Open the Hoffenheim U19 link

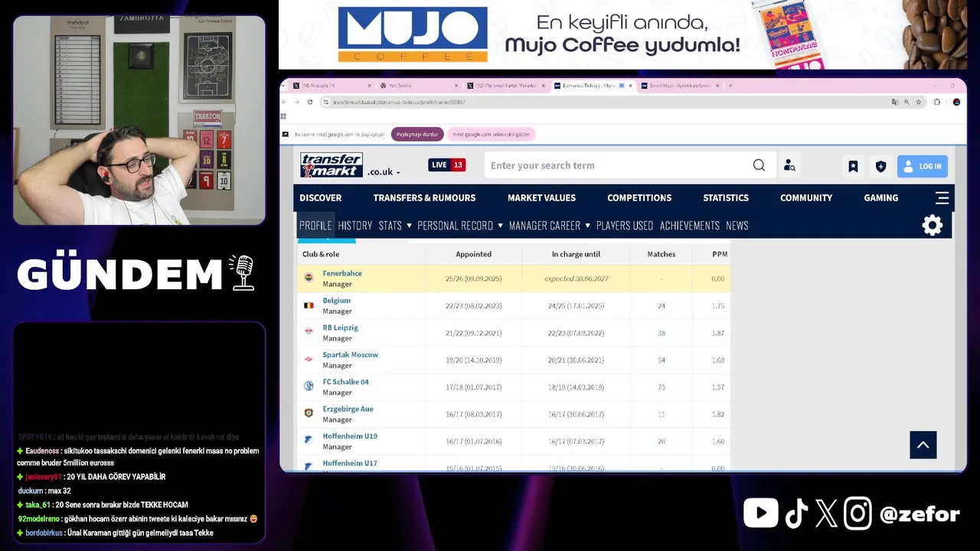(x=350, y=436)
